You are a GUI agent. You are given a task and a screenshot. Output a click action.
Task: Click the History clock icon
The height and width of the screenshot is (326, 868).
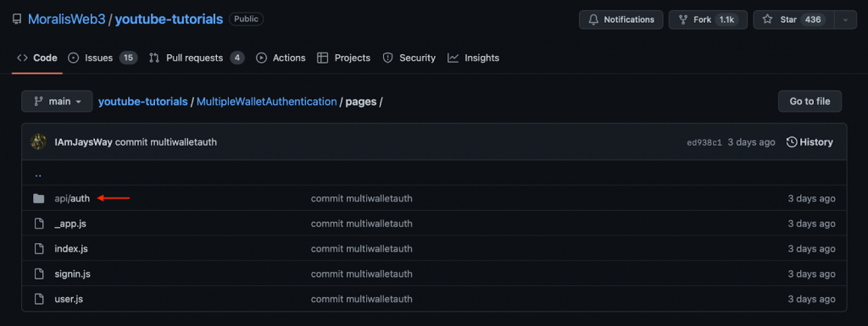pyautogui.click(x=792, y=142)
